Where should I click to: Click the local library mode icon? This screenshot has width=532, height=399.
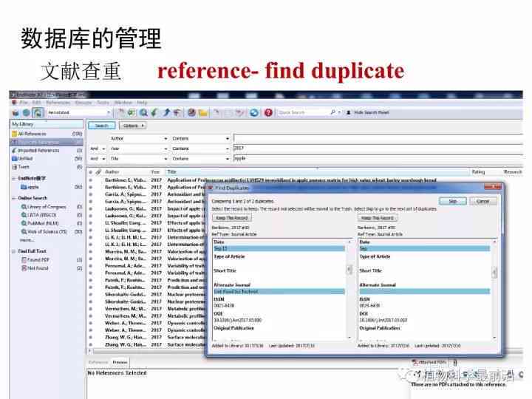click(16, 112)
